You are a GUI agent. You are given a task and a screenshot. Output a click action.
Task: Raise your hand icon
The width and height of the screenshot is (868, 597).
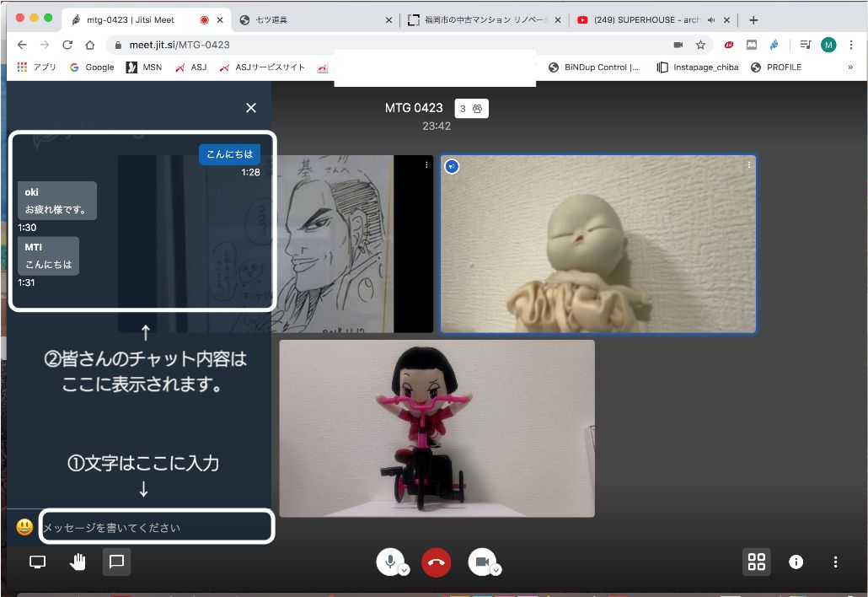[x=78, y=562]
